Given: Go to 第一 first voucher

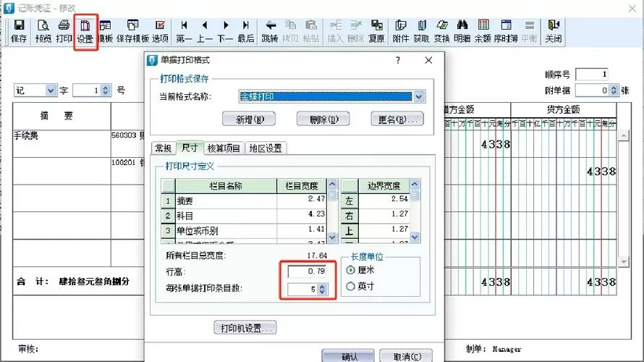Looking at the screenshot, I should point(184,31).
